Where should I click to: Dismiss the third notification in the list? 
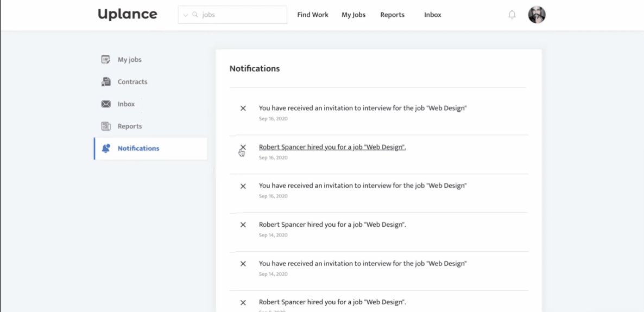click(x=243, y=186)
